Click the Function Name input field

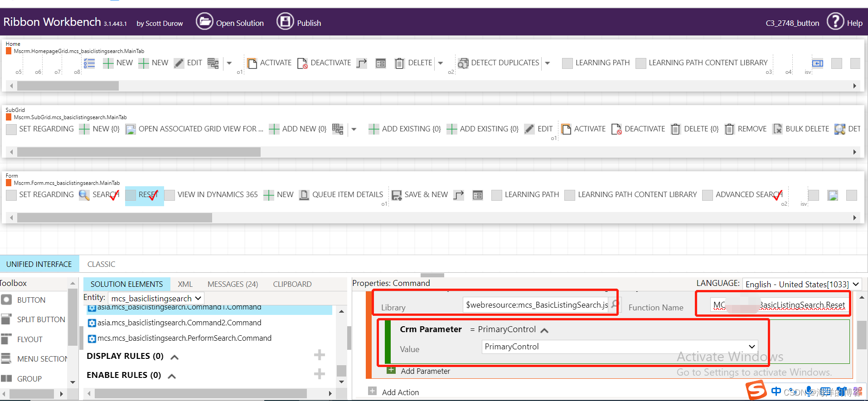pyautogui.click(x=779, y=305)
